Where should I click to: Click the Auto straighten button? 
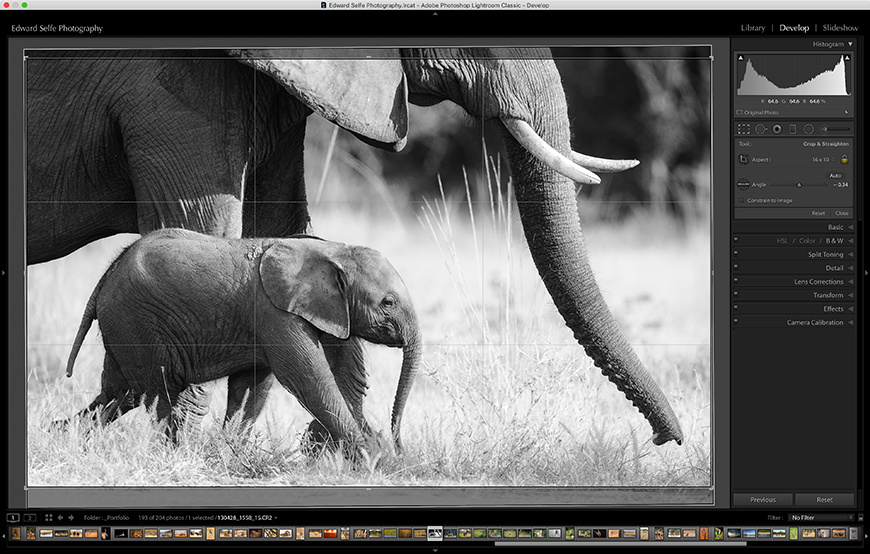pyautogui.click(x=835, y=175)
